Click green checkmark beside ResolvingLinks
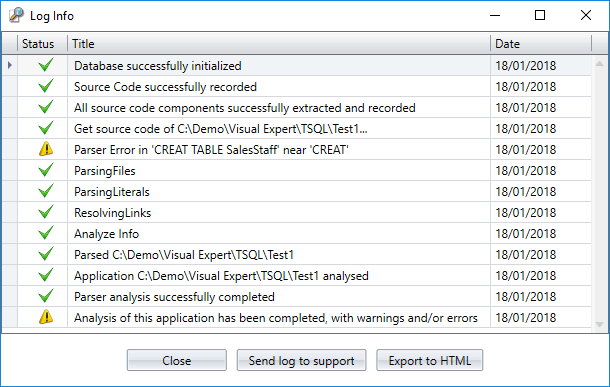Viewport: 610px width, 387px height. [46, 212]
